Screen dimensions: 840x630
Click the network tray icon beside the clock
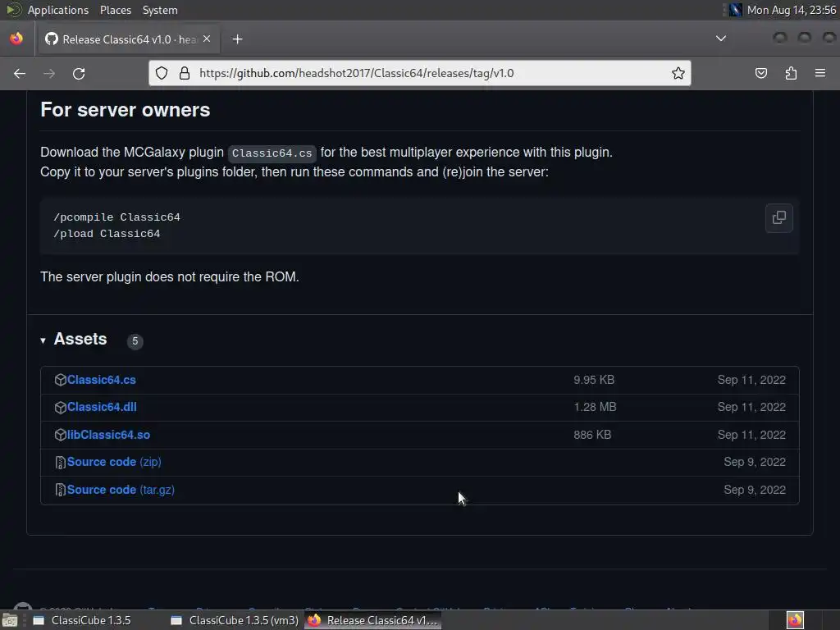[x=735, y=10]
